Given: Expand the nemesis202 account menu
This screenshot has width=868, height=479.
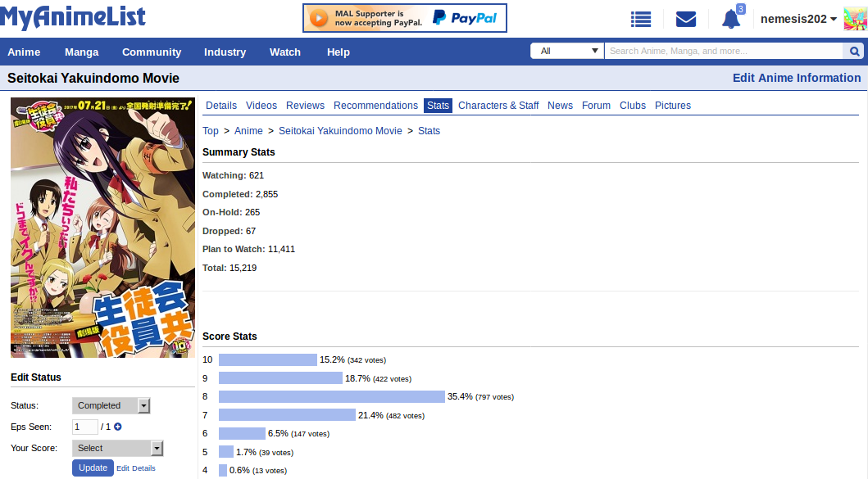Looking at the screenshot, I should click(x=798, y=19).
